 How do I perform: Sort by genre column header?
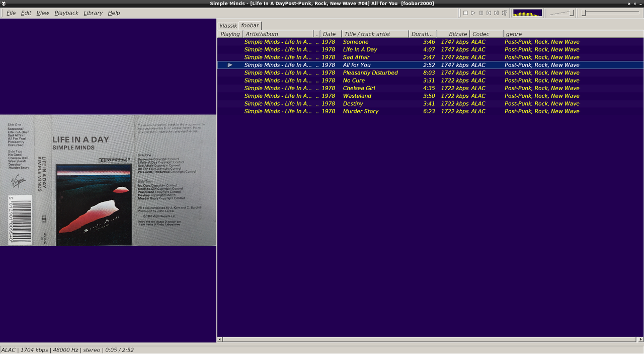click(573, 34)
